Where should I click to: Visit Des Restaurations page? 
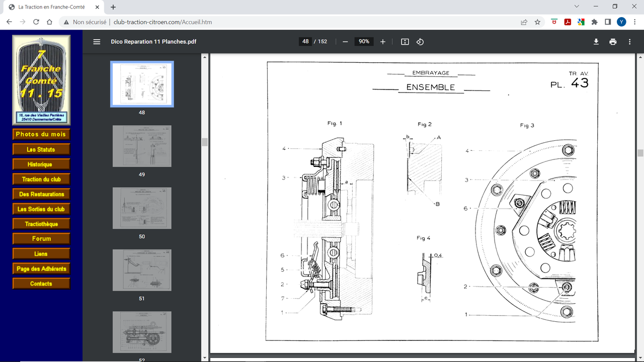click(41, 194)
